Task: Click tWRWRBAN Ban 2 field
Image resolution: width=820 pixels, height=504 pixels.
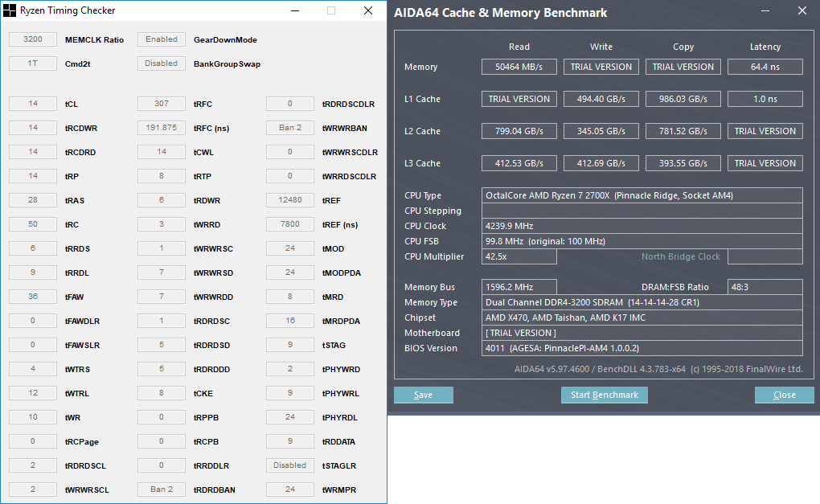Action: click(290, 128)
